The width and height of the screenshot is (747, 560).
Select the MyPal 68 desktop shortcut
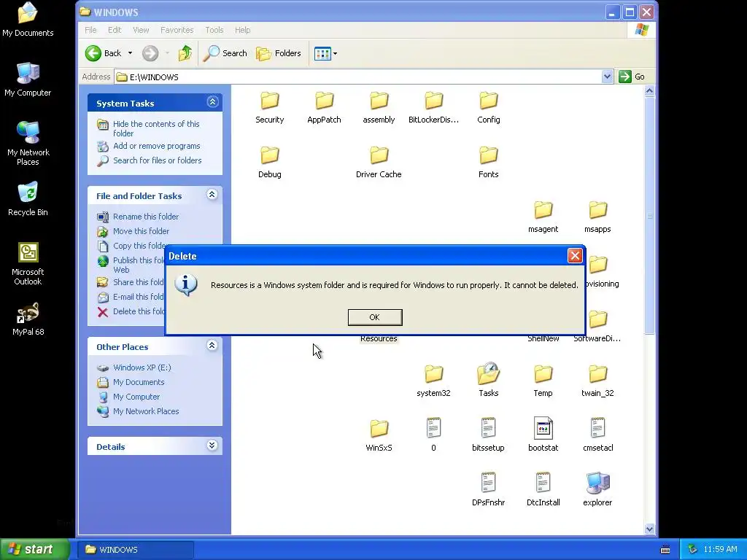click(28, 319)
